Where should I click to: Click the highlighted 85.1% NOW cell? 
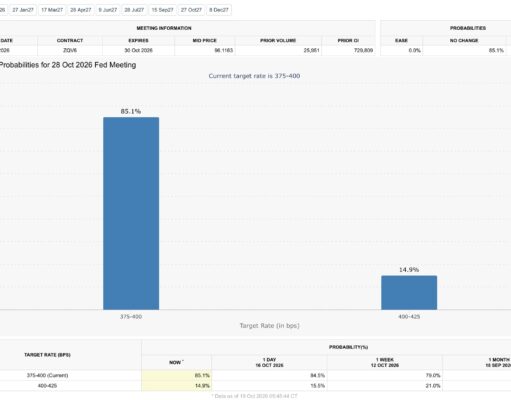pos(177,375)
